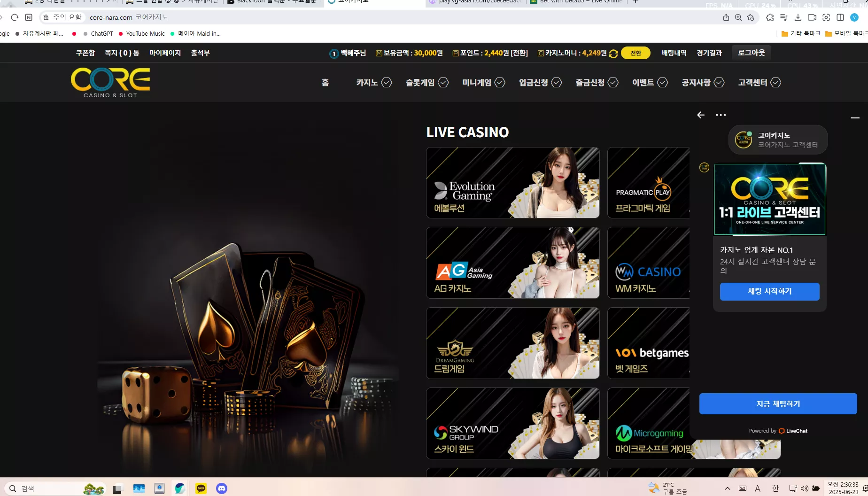The height and width of the screenshot is (496, 868).
Task: Open the chat widget three-dots menu
Action: coord(721,115)
